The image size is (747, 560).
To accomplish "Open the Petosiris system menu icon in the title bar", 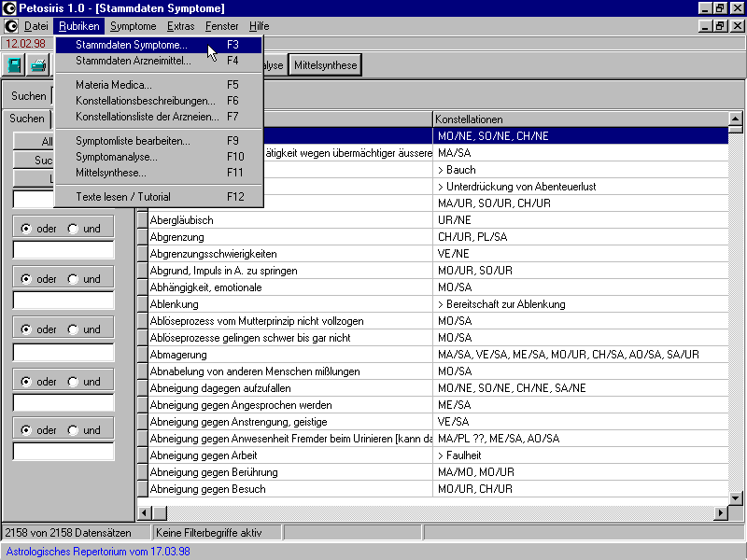I will (9, 8).
